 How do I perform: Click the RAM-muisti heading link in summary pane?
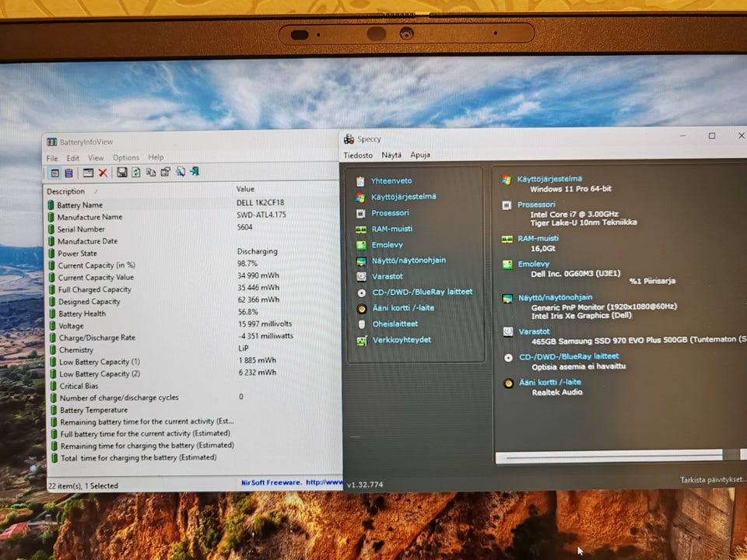[538, 239]
